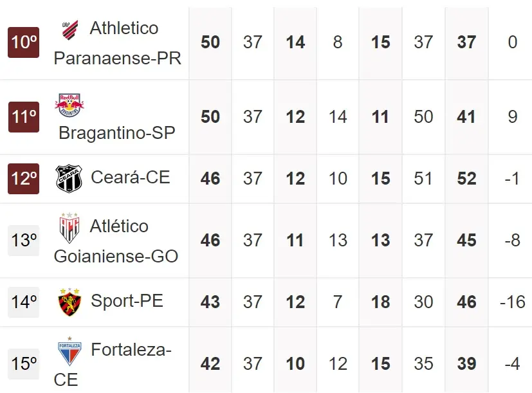Open the Athletico Paranaense-PR team name
The width and height of the screenshot is (532, 393).
coord(117,43)
